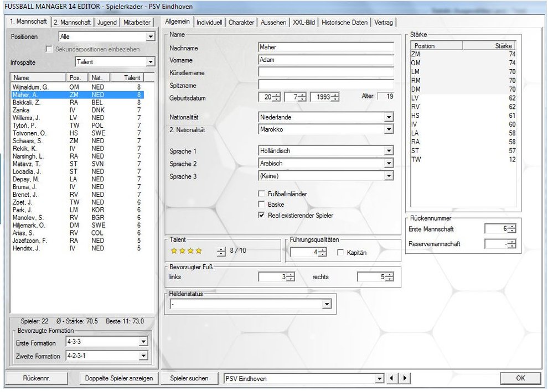Click the Spieler suchen button

tap(189, 378)
